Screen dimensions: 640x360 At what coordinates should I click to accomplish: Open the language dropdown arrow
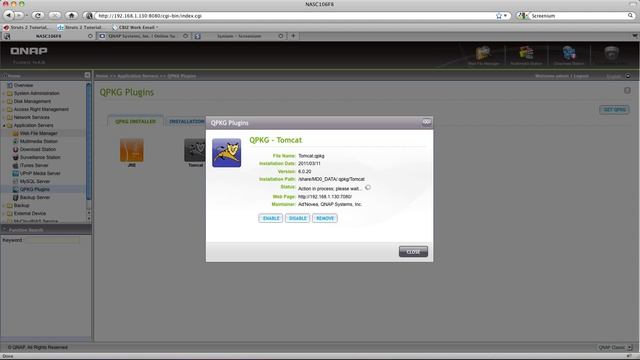(x=628, y=76)
